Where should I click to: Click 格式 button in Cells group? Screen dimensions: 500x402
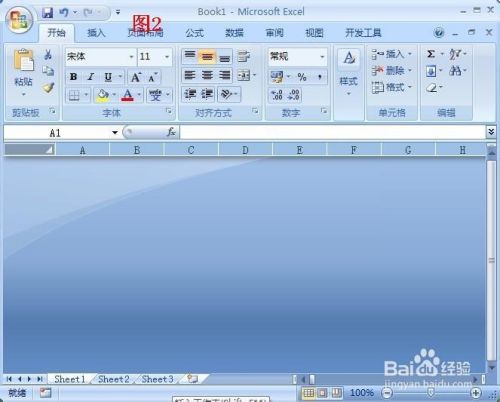(x=392, y=87)
